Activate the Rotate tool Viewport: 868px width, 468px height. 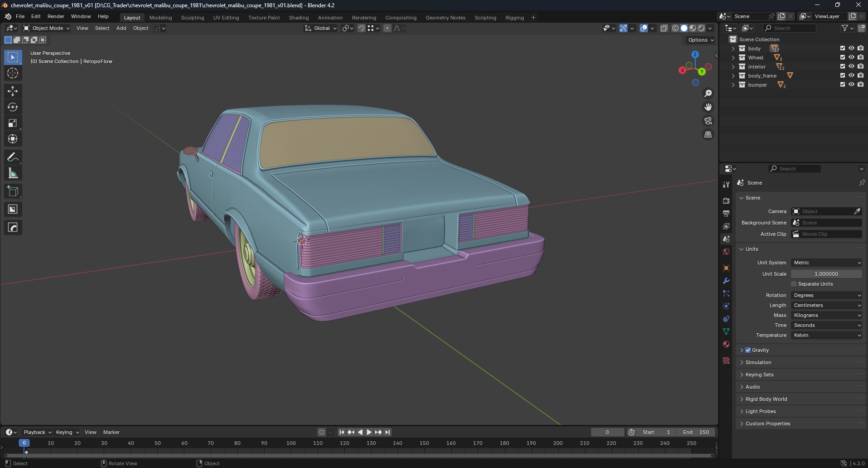(13, 107)
